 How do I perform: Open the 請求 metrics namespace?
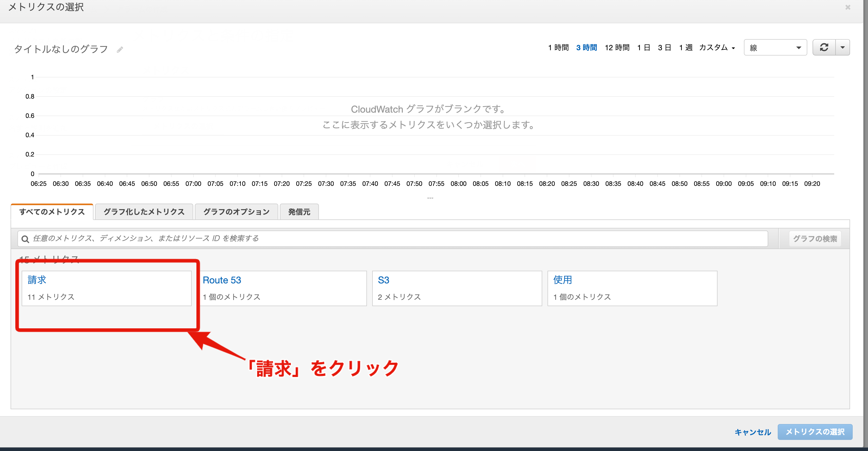tap(37, 280)
